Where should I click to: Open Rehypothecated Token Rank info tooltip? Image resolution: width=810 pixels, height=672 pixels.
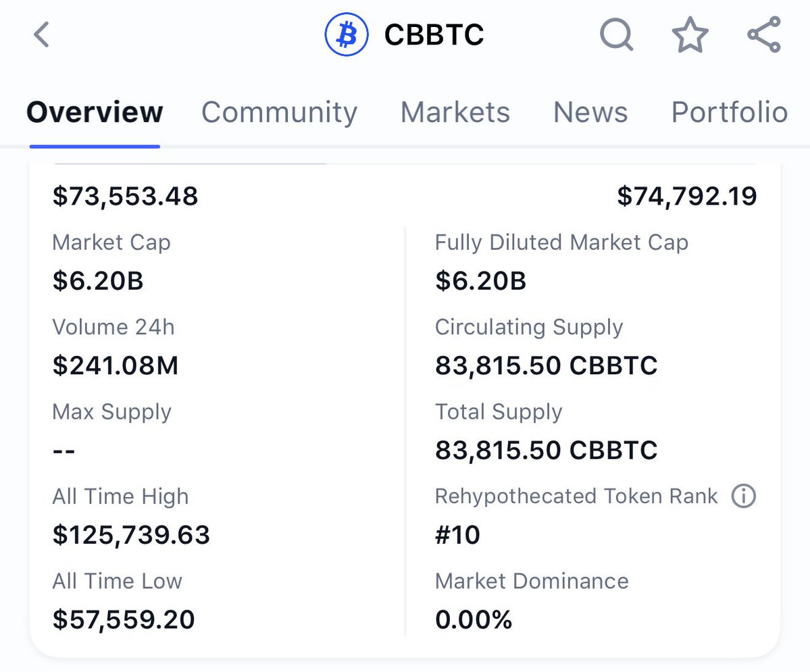(743, 496)
